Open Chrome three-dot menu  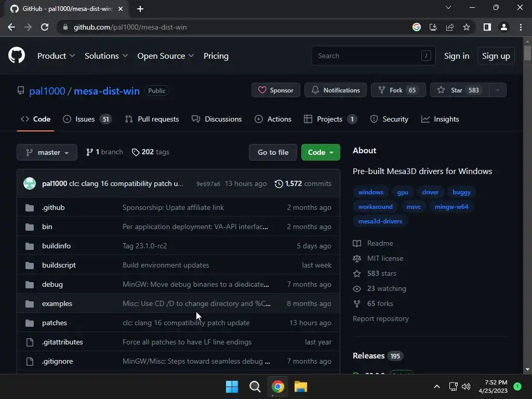click(521, 27)
